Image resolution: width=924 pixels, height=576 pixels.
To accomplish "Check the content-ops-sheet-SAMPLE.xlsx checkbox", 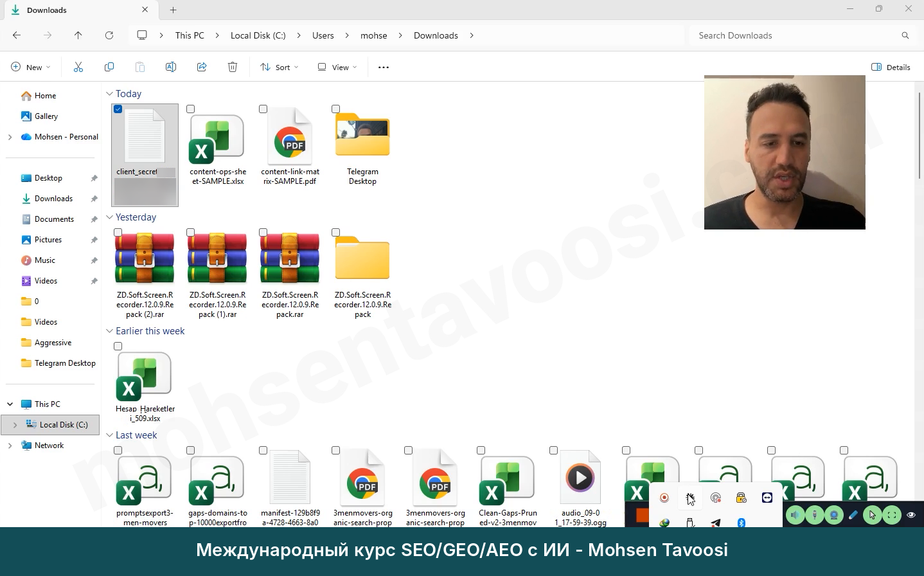I will pos(190,109).
